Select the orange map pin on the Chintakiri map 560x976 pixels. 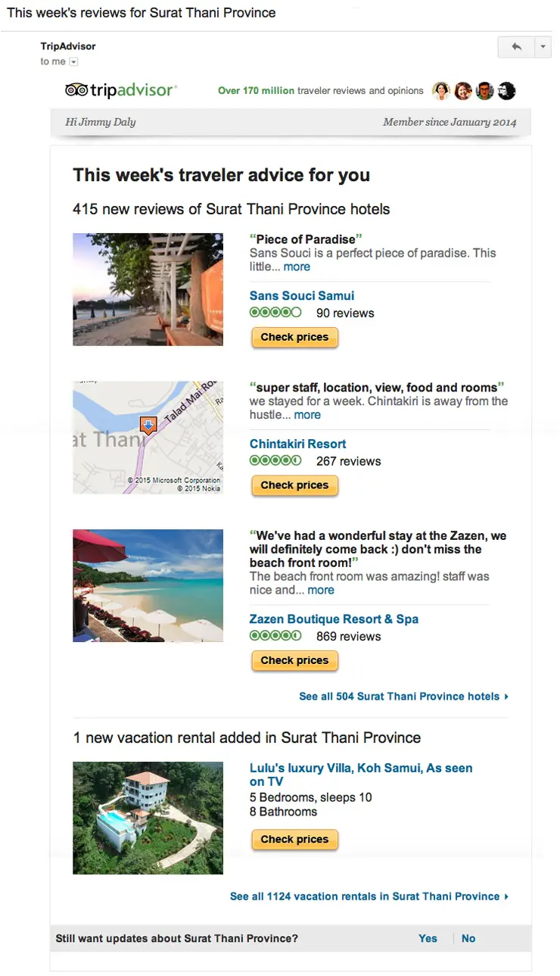coord(148,426)
